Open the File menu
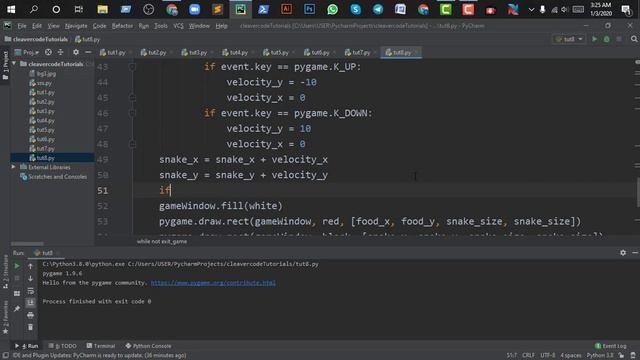This screenshot has width=640, height=360. click(x=22, y=26)
